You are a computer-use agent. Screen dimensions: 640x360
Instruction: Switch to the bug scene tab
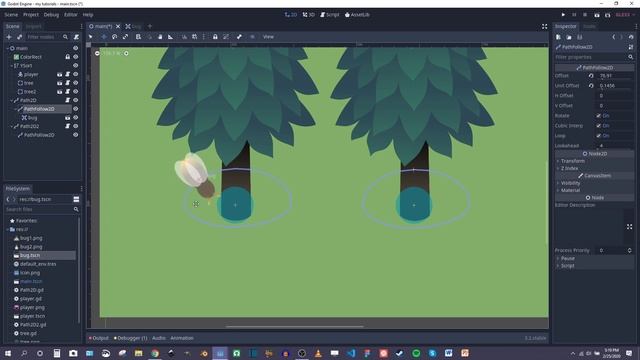[133, 26]
